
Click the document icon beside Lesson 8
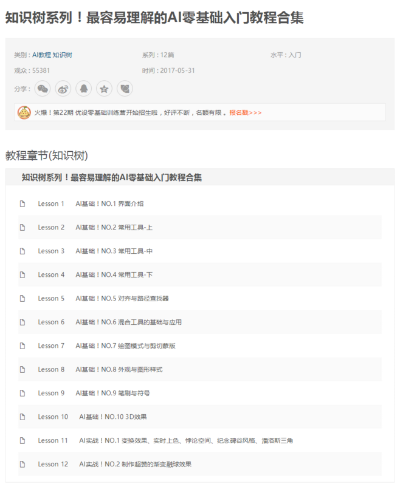coord(22,369)
